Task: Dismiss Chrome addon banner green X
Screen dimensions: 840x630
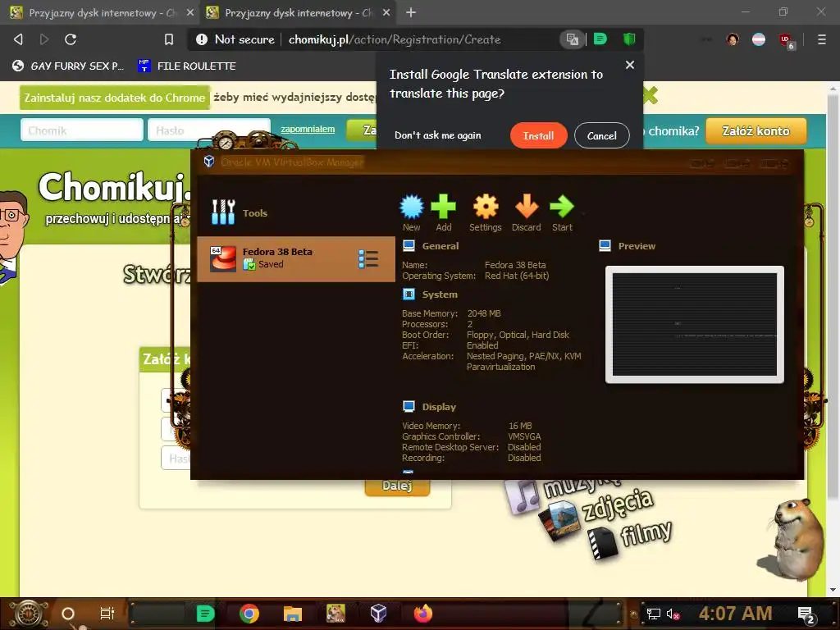Action: [x=651, y=96]
